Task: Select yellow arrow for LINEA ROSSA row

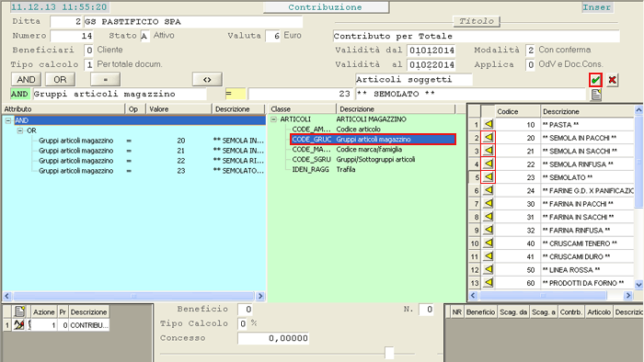Action: click(488, 269)
